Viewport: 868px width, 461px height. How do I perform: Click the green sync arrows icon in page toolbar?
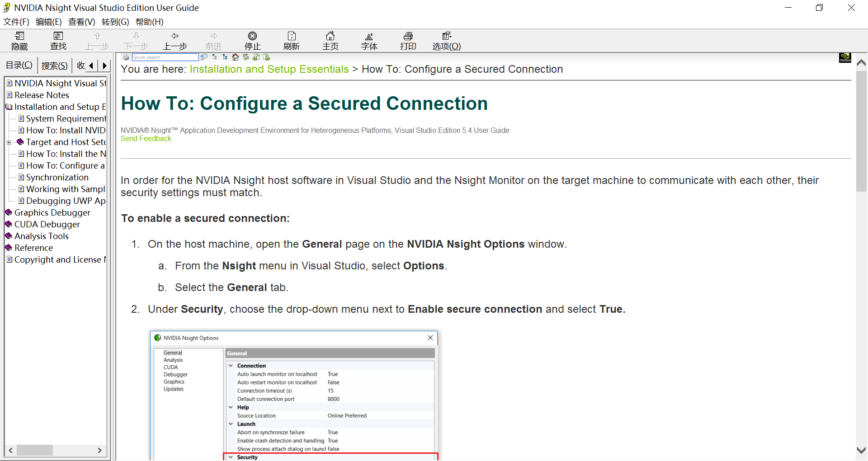pos(245,57)
